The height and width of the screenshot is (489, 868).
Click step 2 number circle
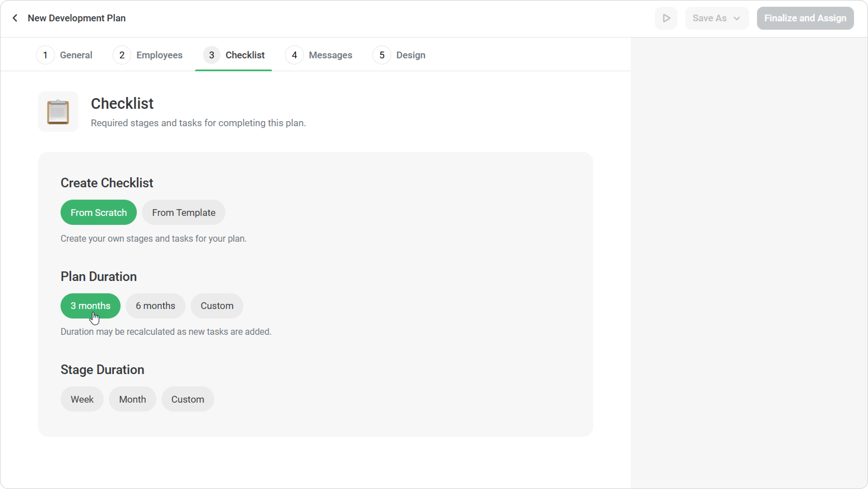point(122,55)
